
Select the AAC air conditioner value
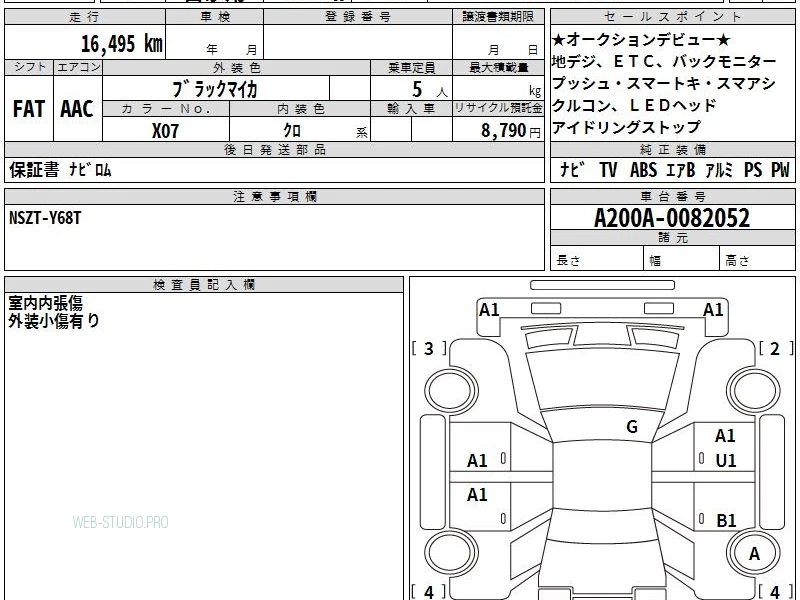(x=77, y=109)
